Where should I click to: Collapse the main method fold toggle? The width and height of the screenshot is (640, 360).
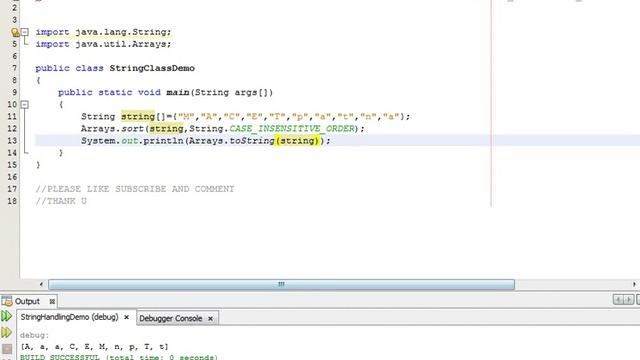(25, 104)
